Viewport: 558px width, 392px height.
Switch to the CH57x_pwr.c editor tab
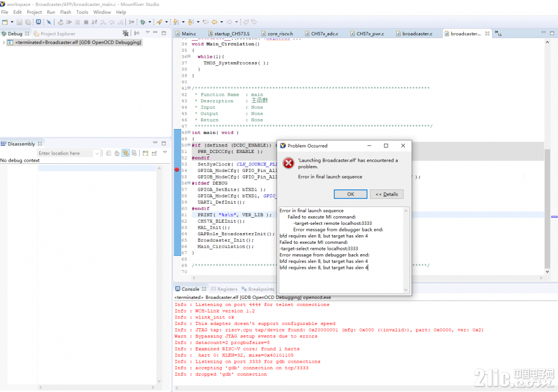tap(367, 34)
